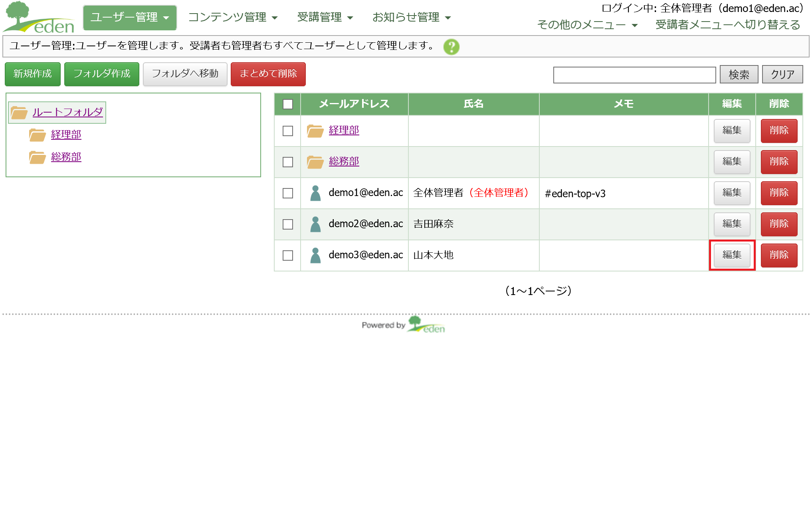Image resolution: width=812 pixels, height=511 pixels.
Task: Click the green help question mark icon
Action: pos(451,47)
